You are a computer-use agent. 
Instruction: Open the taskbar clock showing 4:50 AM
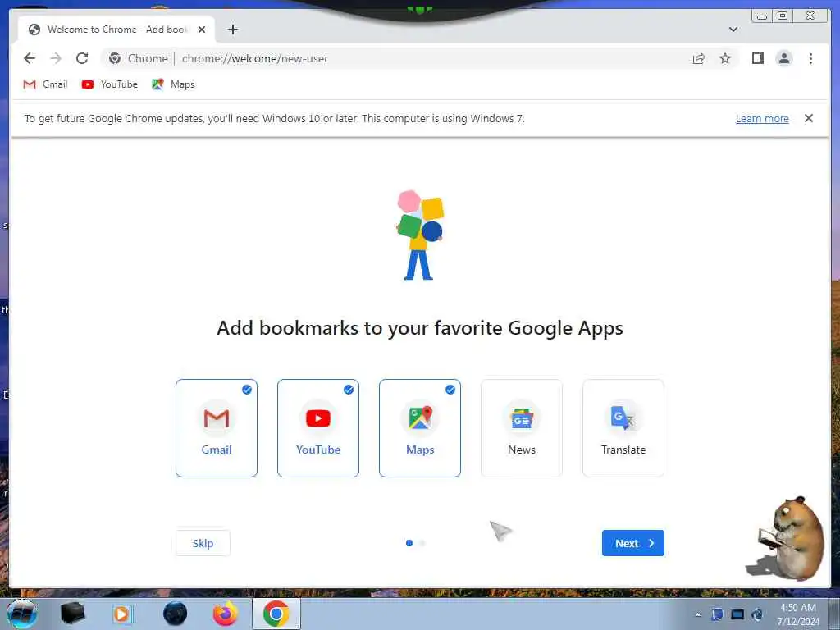tap(797, 614)
